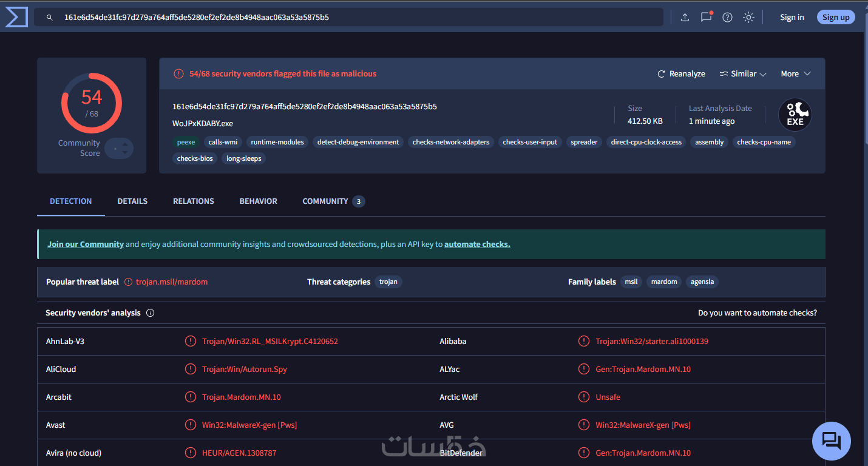Switch to the COMMUNITY tab
The width and height of the screenshot is (868, 466).
(x=333, y=201)
